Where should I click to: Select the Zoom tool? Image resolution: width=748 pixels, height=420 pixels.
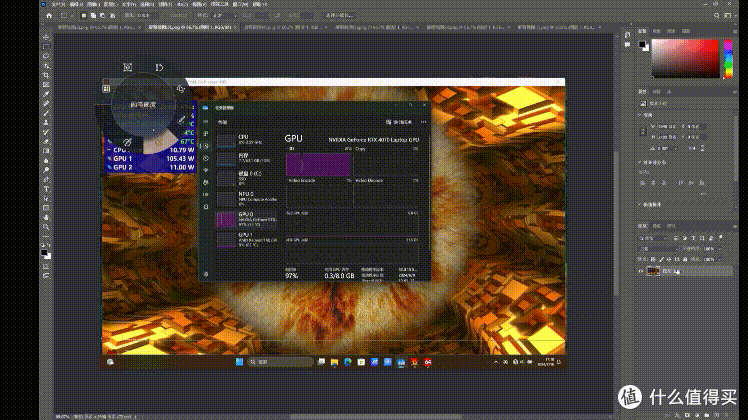click(x=46, y=227)
